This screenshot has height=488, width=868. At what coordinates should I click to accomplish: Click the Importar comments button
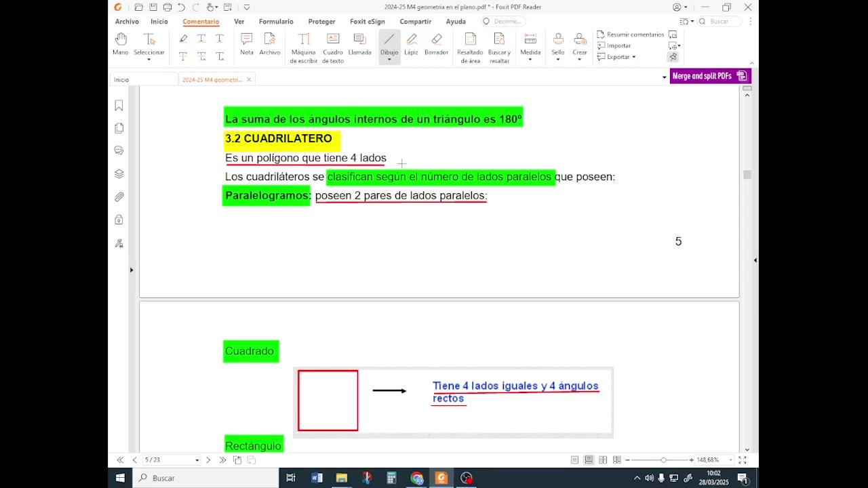[614, 45]
